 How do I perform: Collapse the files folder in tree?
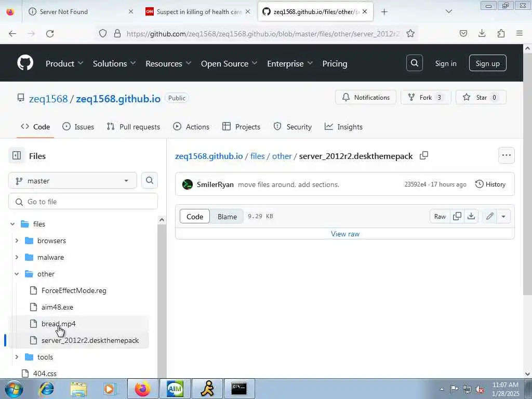coord(12,224)
